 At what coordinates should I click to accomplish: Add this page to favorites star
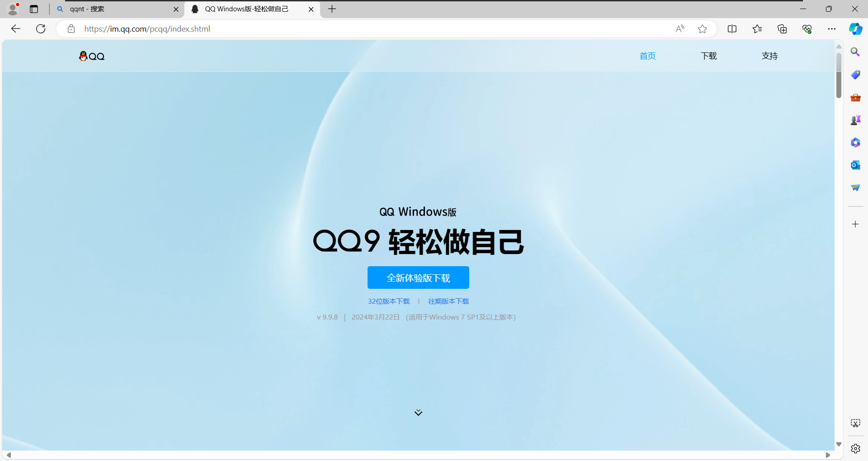[702, 29]
